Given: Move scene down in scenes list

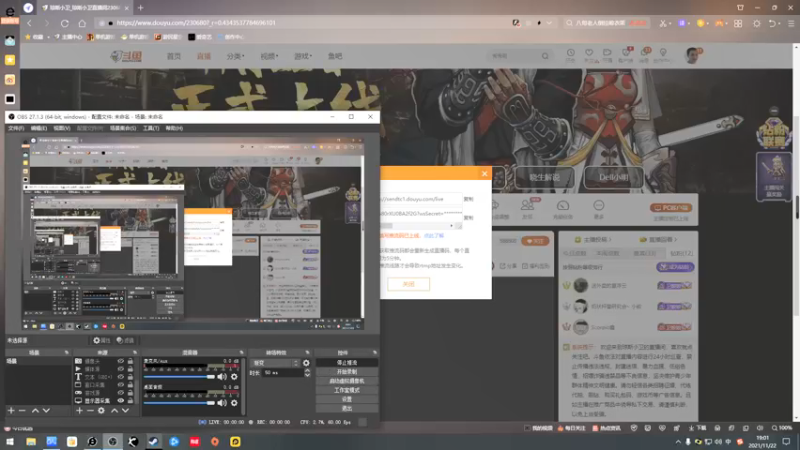Looking at the screenshot, I should [x=46, y=410].
